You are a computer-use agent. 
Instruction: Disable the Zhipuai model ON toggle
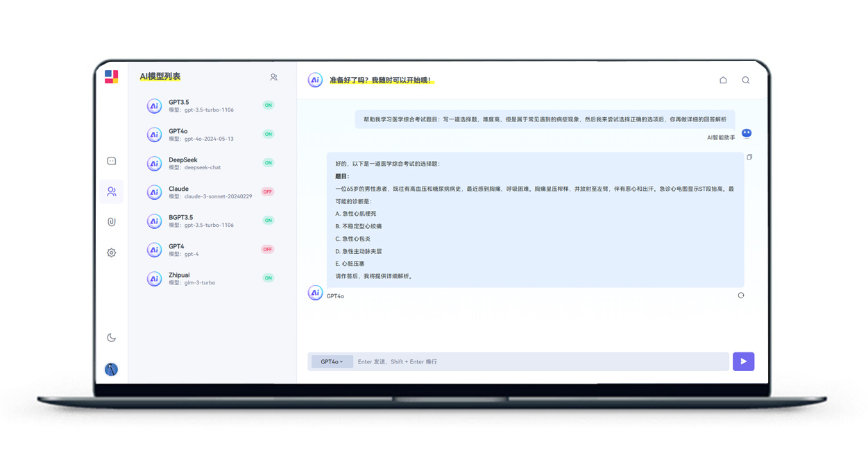[268, 278]
